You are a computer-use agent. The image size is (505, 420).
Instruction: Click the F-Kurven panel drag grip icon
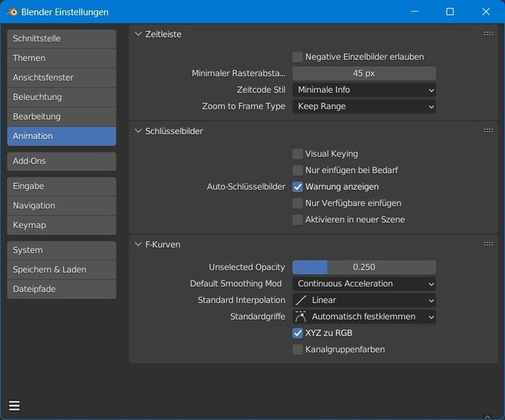coord(488,244)
